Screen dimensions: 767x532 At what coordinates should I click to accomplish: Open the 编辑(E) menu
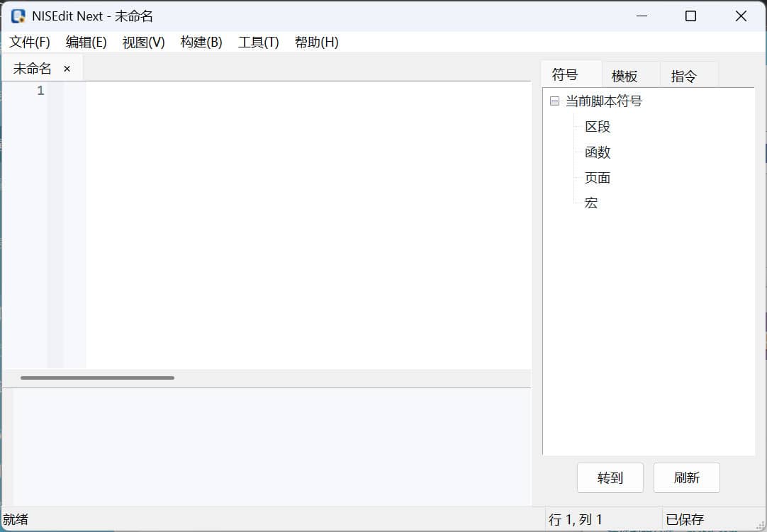click(x=86, y=43)
